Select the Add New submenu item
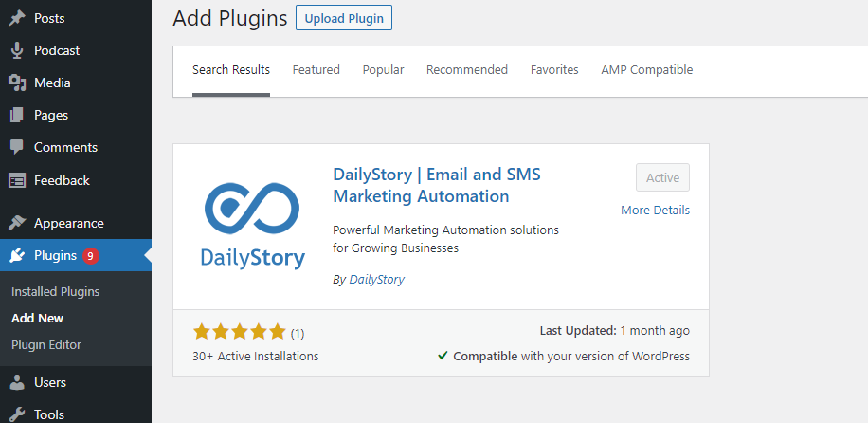Image resolution: width=868 pixels, height=423 pixels. [37, 319]
